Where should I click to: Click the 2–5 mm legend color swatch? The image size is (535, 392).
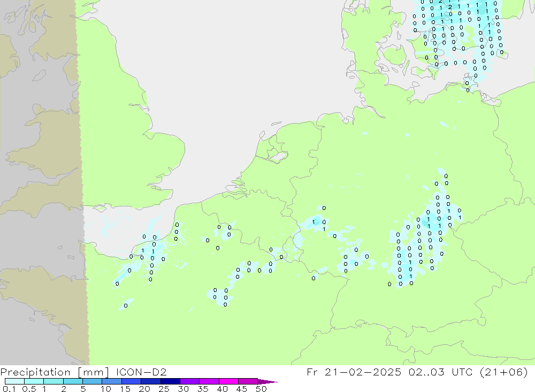tap(73, 381)
